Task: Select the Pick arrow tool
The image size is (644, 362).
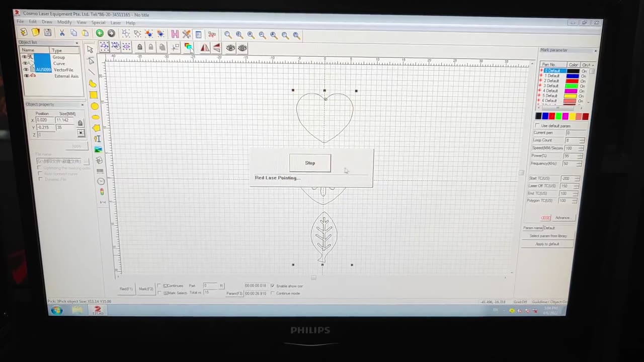Action: tap(90, 49)
